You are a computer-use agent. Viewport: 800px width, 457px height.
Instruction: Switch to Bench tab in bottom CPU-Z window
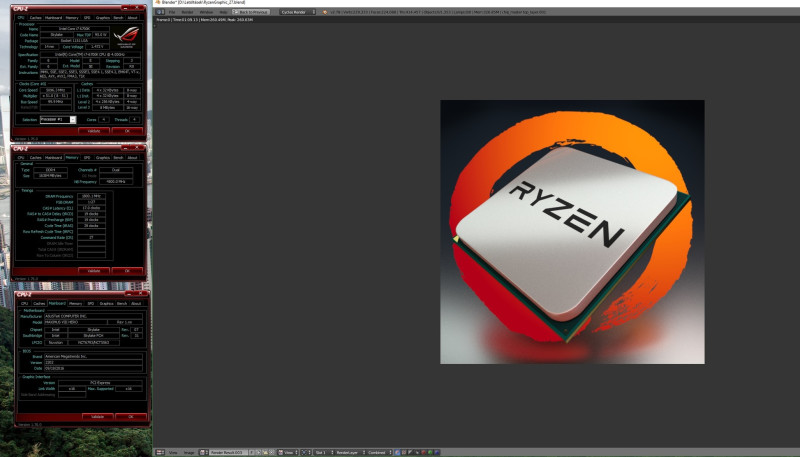point(122,303)
